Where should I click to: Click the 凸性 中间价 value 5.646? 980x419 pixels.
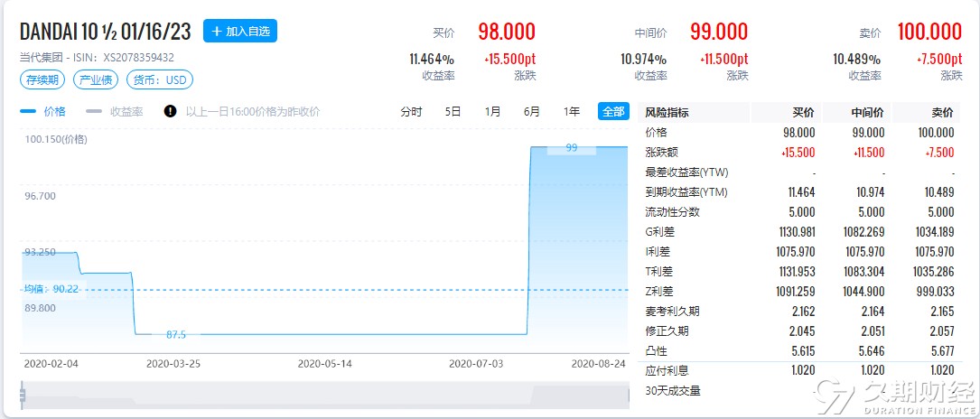click(x=872, y=351)
